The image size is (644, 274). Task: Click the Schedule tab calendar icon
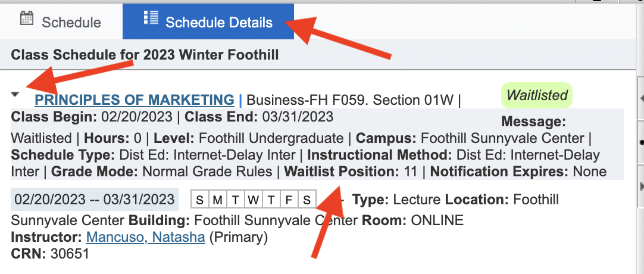click(x=27, y=18)
